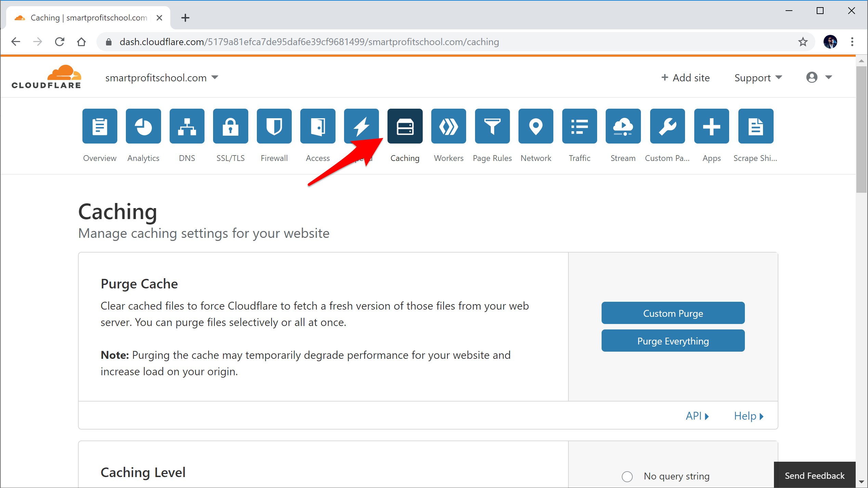Reload the page in the browser
The width and height of the screenshot is (868, 488).
click(x=60, y=42)
